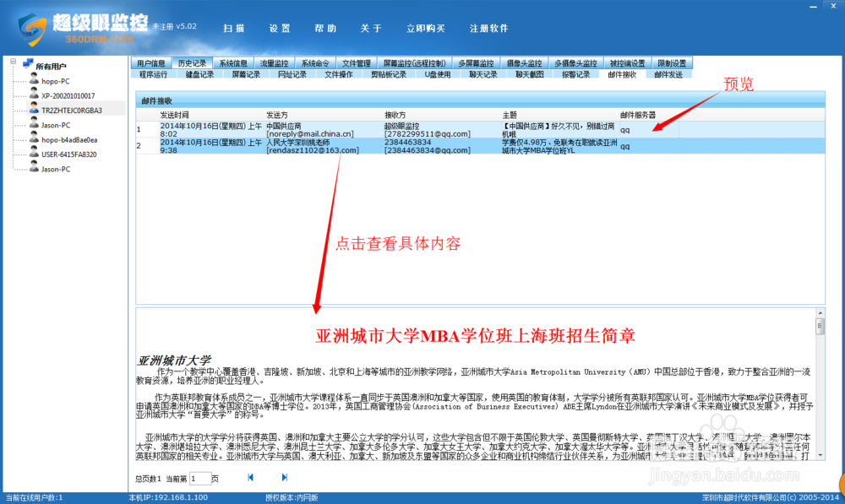Select the 网址记录 sub-tab

coord(292,74)
